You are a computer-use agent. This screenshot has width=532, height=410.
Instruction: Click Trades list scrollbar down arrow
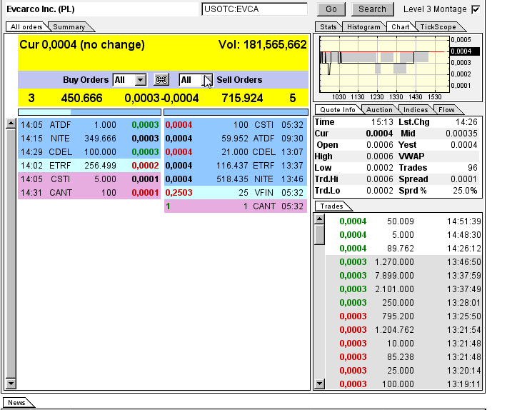[x=320, y=384]
